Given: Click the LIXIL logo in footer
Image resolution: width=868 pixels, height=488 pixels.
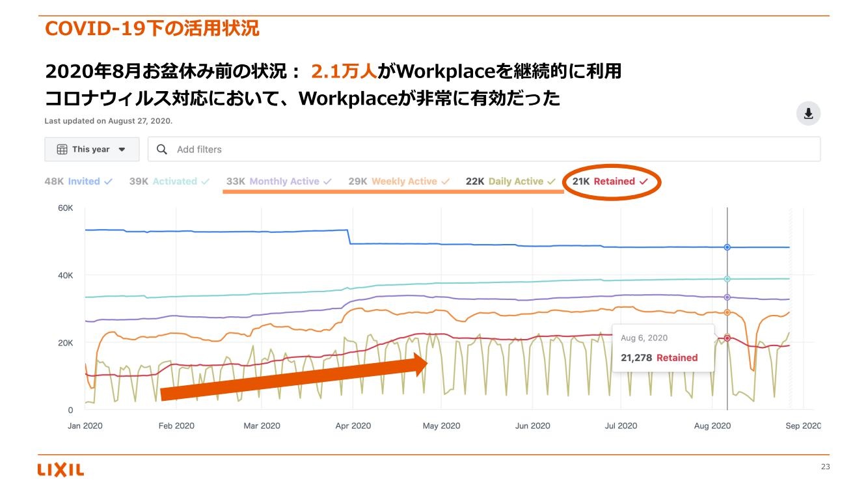Looking at the screenshot, I should pyautogui.click(x=61, y=470).
